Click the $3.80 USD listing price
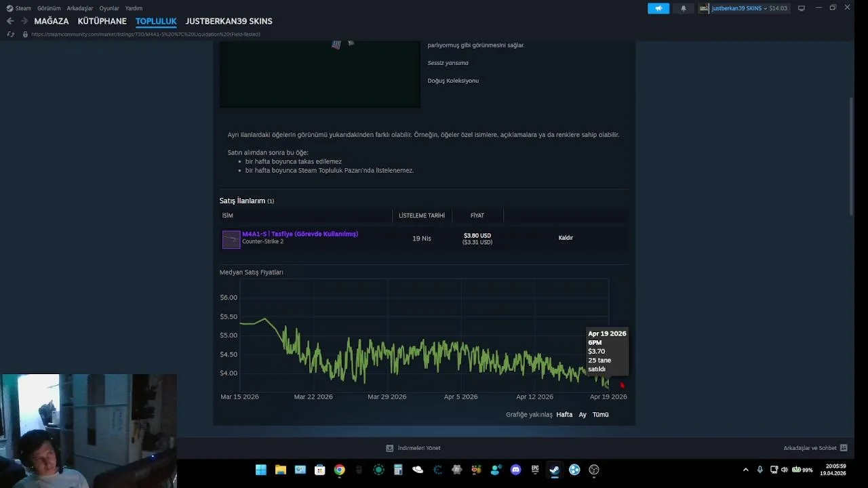 pyautogui.click(x=477, y=235)
